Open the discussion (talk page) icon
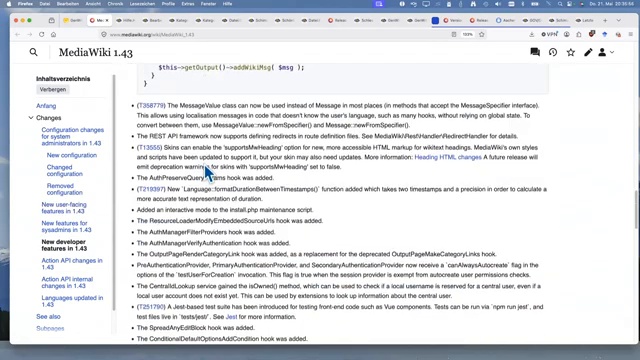This screenshot has height=360, width=640. (x=535, y=52)
